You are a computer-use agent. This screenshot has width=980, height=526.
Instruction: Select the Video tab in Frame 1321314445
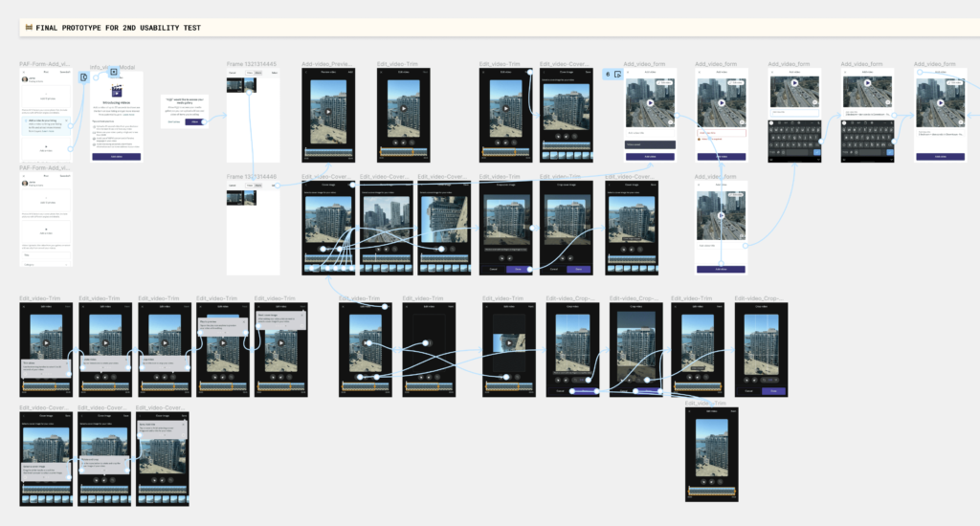click(x=250, y=73)
